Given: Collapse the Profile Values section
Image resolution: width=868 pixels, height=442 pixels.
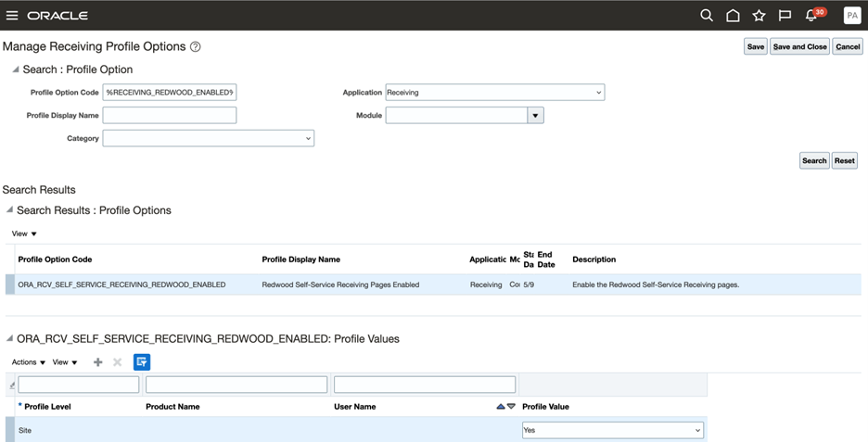Looking at the screenshot, I should pos(9,338).
